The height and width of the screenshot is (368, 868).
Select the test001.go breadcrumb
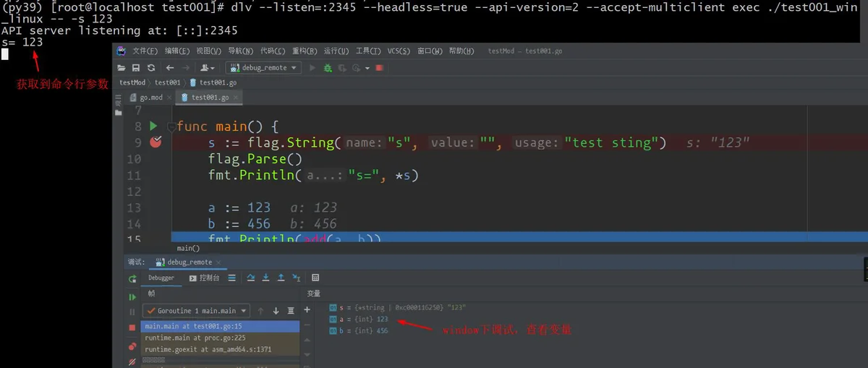tap(213, 82)
